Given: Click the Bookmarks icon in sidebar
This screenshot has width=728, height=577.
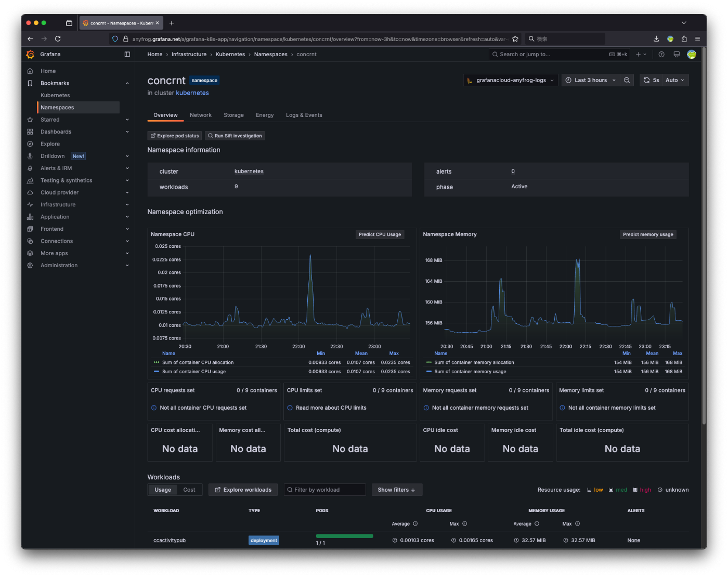Looking at the screenshot, I should 30,83.
